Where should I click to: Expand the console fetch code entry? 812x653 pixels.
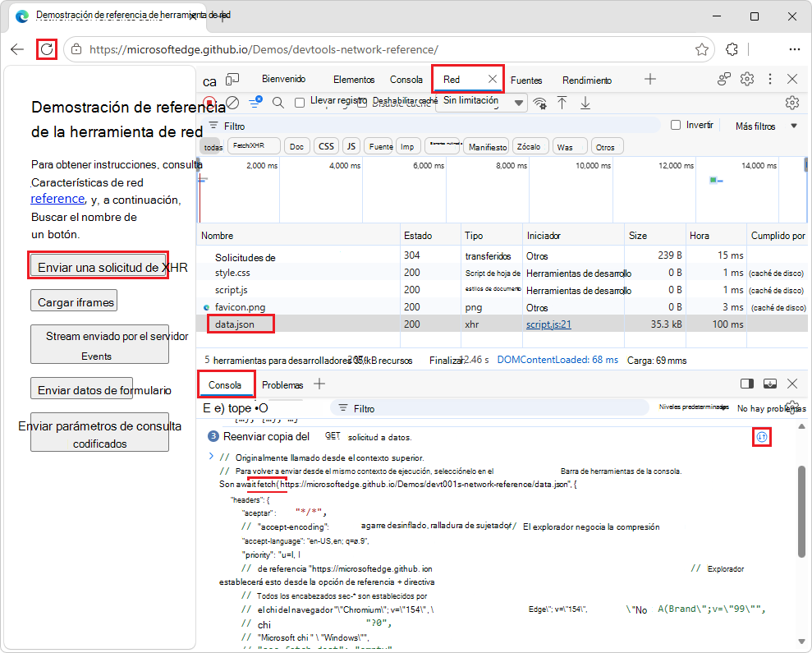click(211, 456)
